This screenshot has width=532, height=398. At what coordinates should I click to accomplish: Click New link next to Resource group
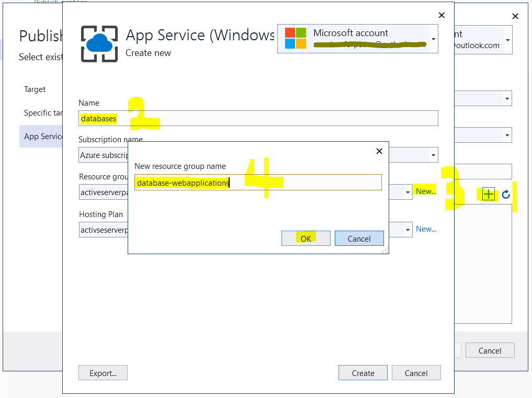coord(426,191)
